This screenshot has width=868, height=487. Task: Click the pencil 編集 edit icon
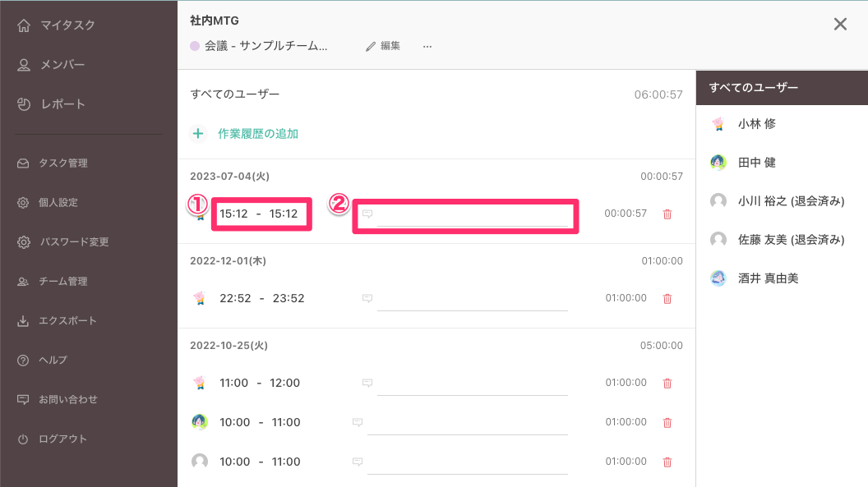pos(371,47)
